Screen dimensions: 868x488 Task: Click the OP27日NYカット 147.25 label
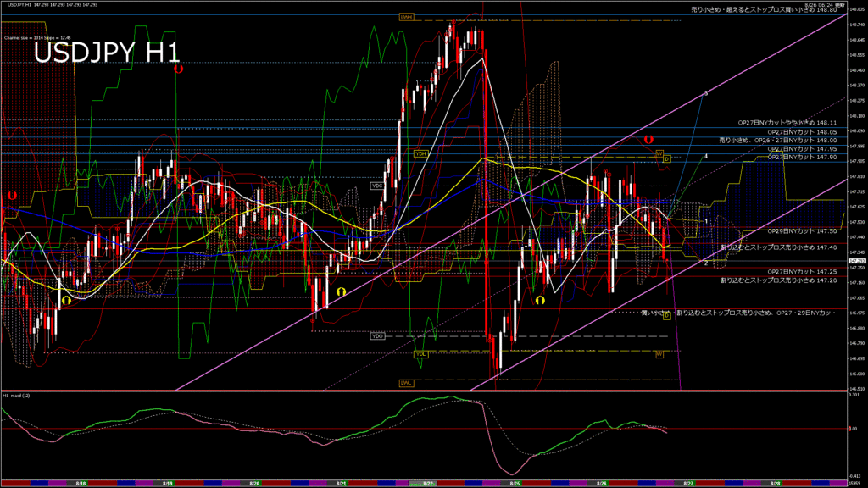[x=801, y=271]
